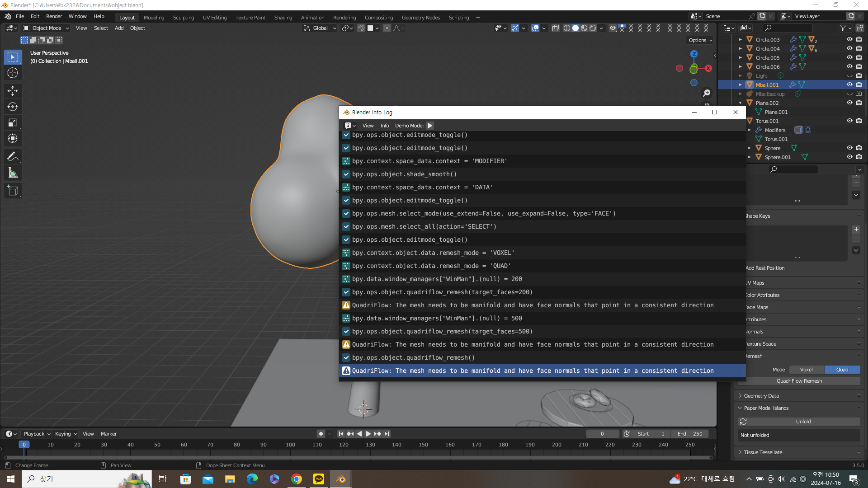
Task: Refresh the Paper Model Islands unfold icon
Action: [743, 422]
